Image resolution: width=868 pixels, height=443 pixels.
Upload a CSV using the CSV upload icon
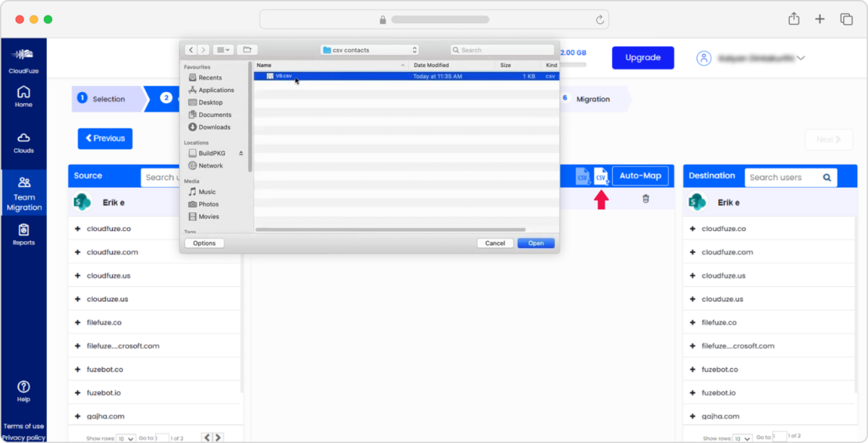[601, 176]
